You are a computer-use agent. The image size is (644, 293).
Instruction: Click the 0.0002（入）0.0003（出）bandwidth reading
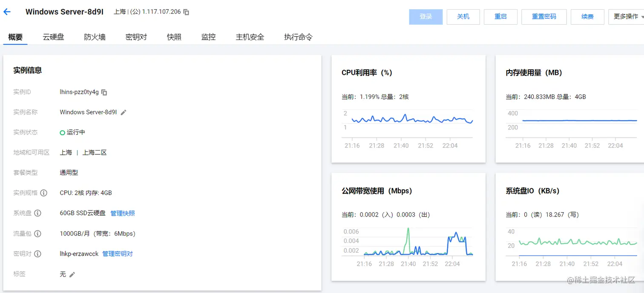tap(395, 215)
